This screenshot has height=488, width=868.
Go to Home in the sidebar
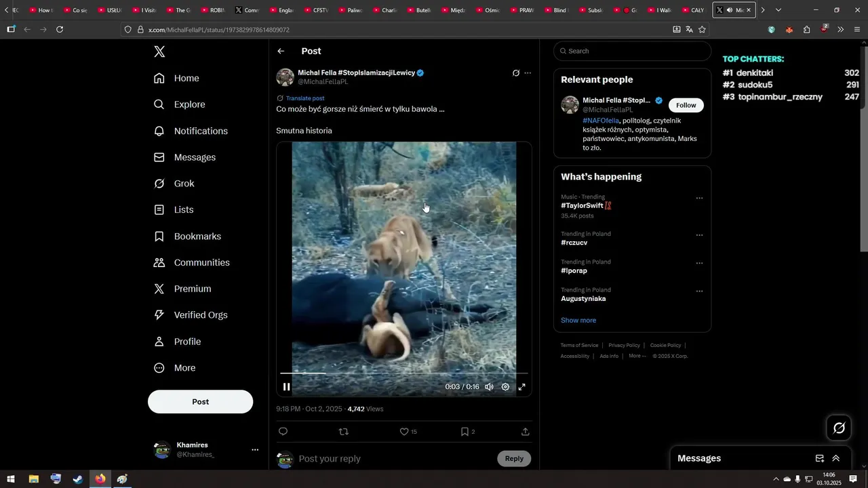click(x=176, y=78)
